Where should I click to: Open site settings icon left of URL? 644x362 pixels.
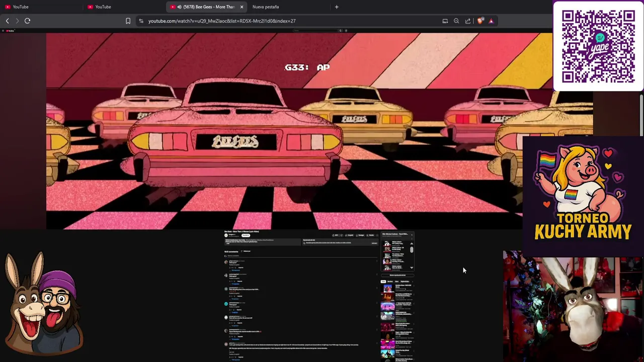click(141, 21)
